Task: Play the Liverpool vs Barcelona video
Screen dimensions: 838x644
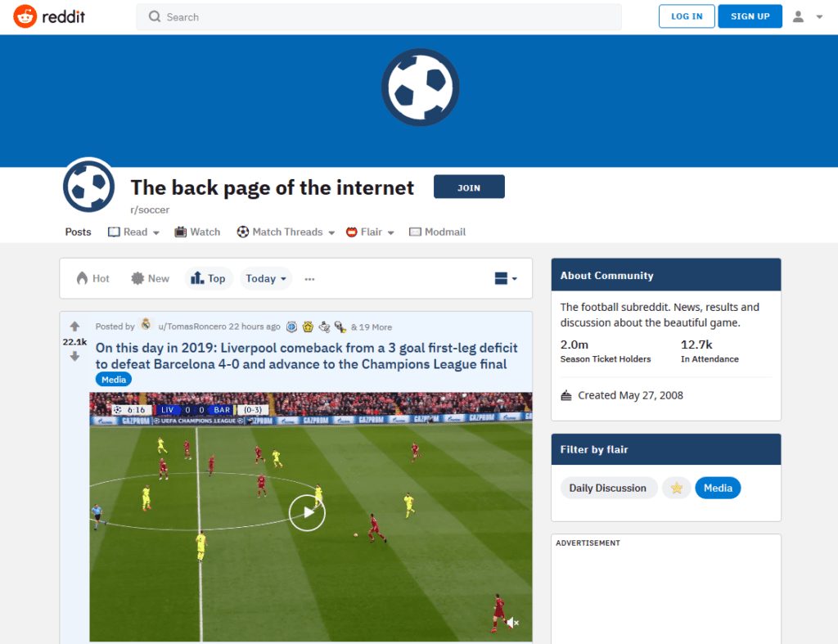Action: coord(307,512)
